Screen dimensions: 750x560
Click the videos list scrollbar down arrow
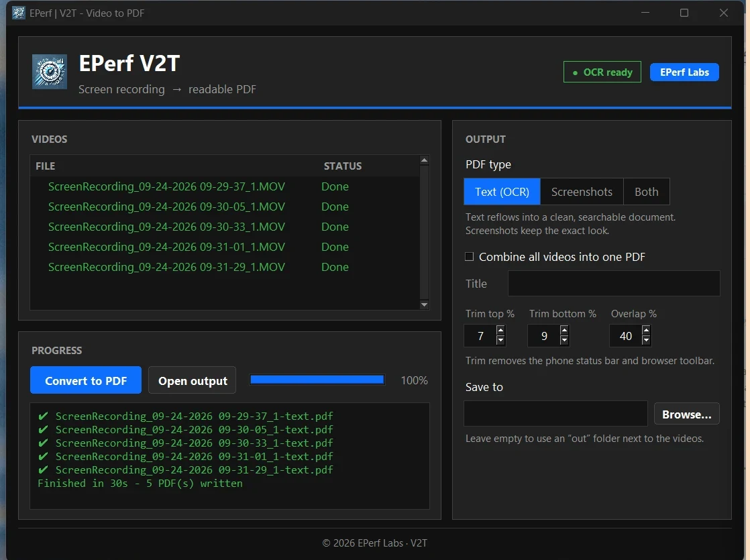[424, 304]
